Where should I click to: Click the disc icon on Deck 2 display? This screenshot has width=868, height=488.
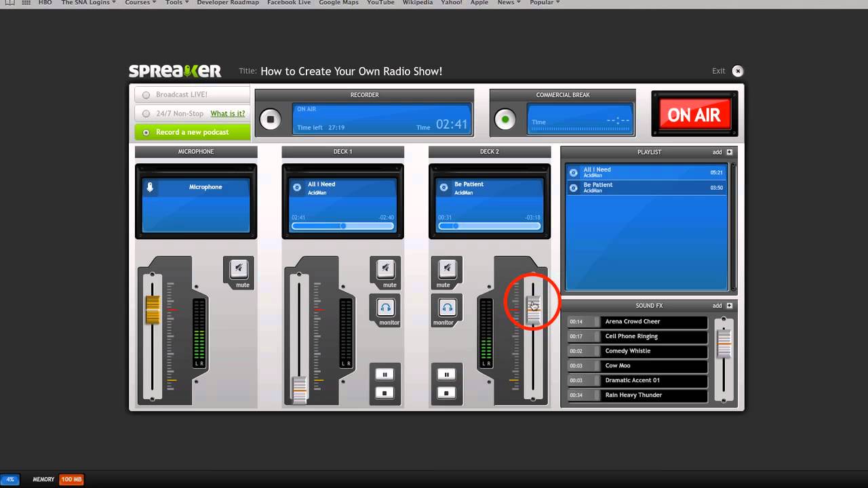point(443,187)
